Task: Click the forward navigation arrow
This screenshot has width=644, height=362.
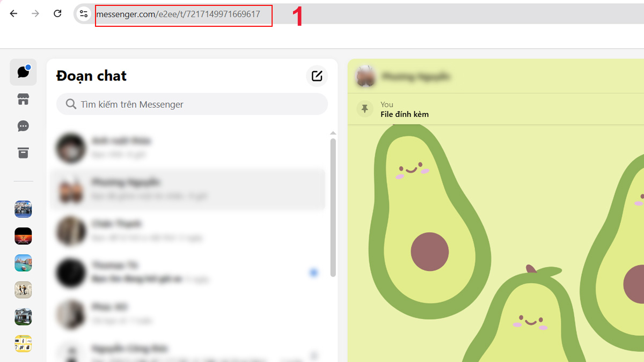Action: tap(35, 13)
